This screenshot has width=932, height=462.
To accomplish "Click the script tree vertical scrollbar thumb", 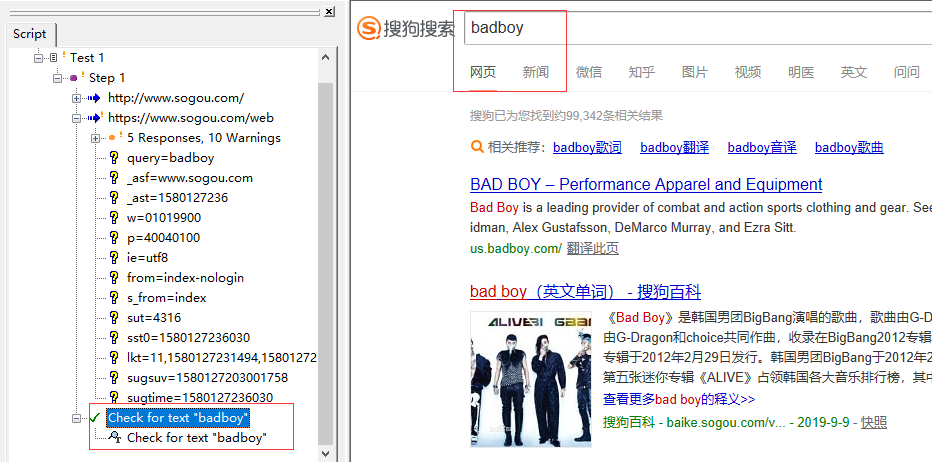I will [325, 263].
